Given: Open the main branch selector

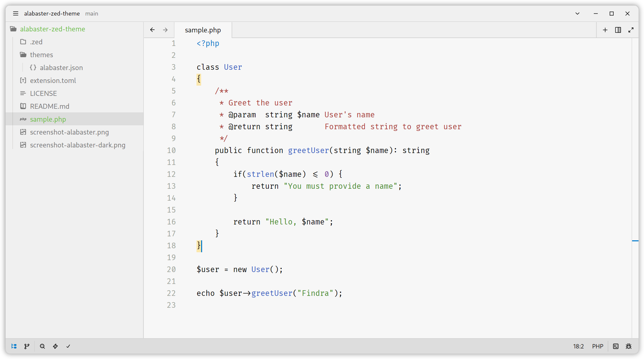Looking at the screenshot, I should coord(91,14).
